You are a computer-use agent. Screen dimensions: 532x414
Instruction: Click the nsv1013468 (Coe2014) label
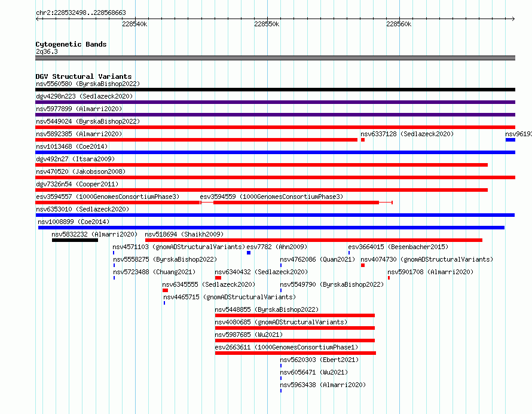coord(72,146)
